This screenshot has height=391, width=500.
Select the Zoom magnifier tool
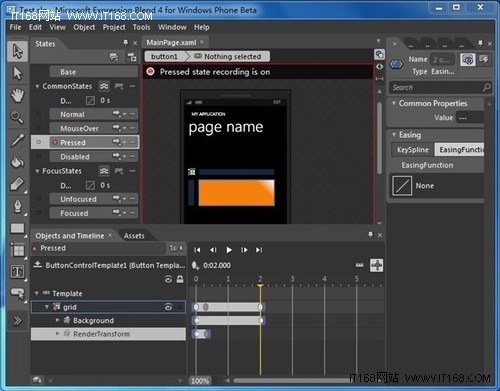coord(17,117)
